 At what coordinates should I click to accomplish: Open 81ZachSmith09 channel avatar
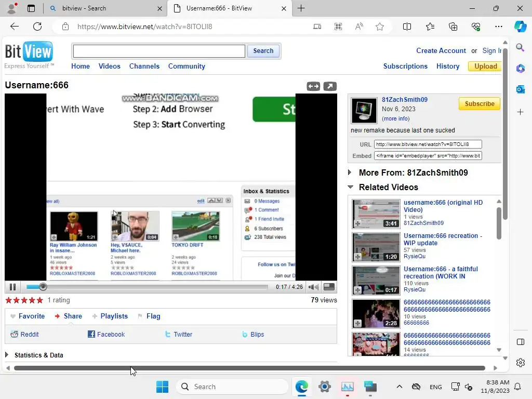pyautogui.click(x=364, y=111)
